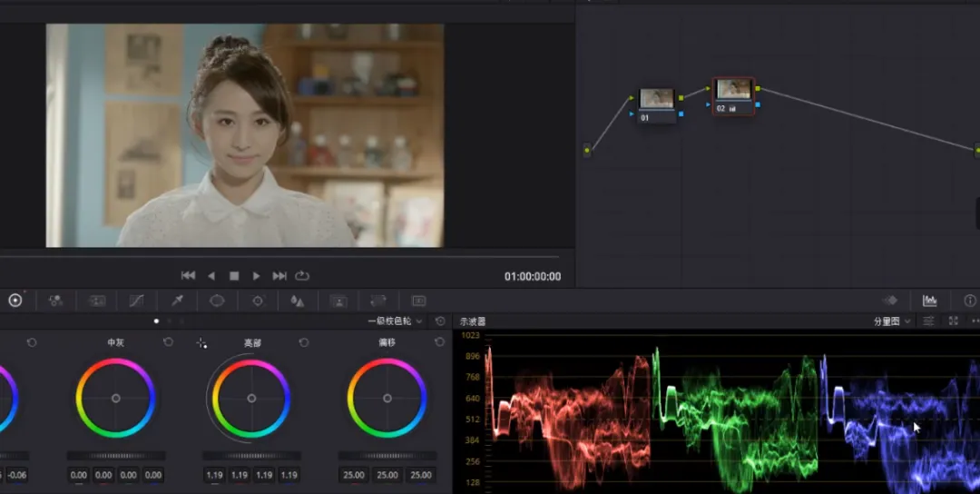Screen dimensions: 980x494
Task: Show the Keyframes panel
Action: click(889, 301)
